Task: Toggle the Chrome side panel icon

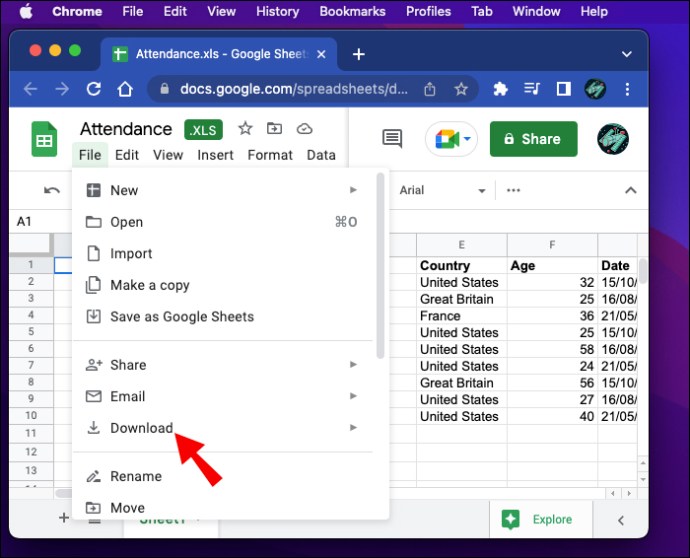Action: click(563, 89)
